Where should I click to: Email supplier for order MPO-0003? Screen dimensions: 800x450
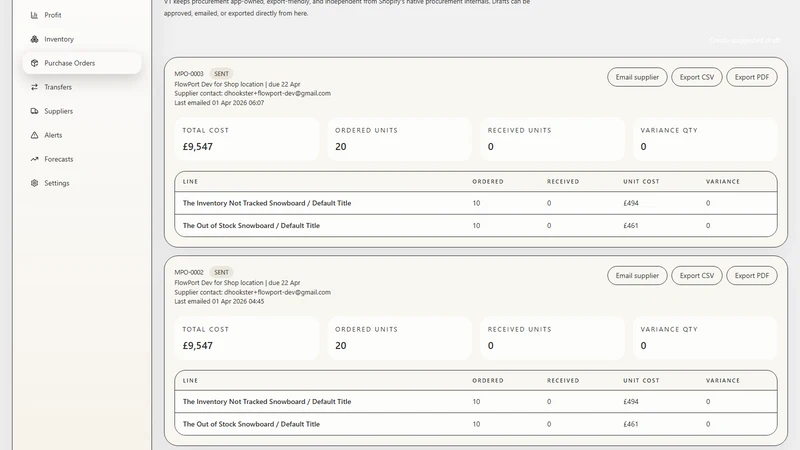(637, 77)
